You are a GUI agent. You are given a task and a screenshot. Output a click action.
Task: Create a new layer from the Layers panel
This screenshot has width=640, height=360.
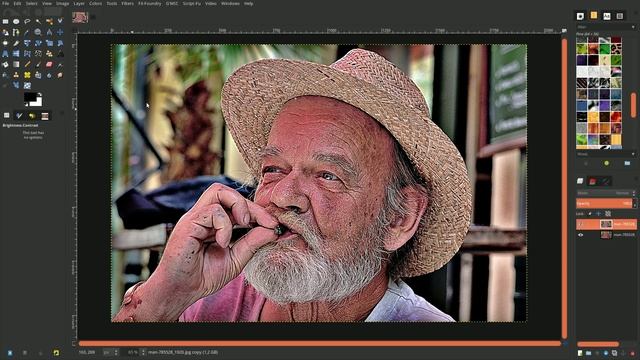point(580,353)
